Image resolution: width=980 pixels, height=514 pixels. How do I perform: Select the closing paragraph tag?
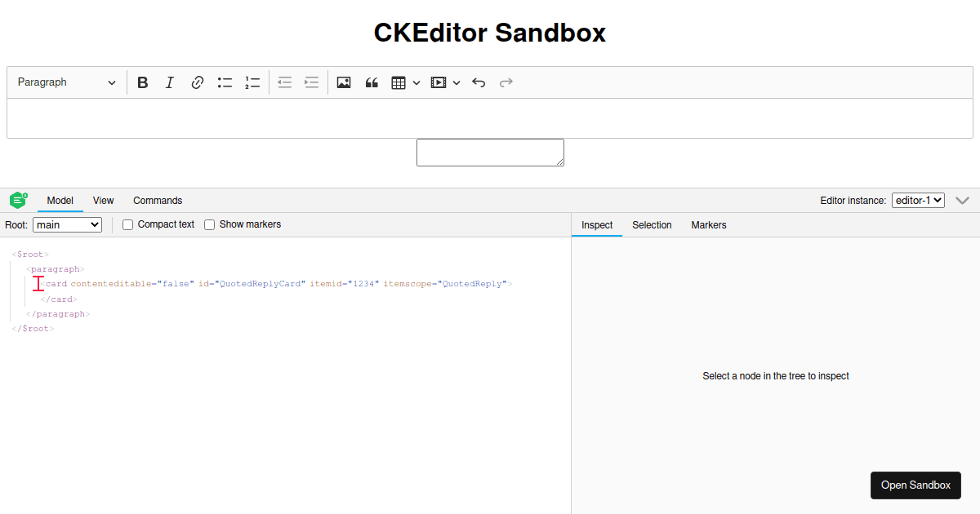[x=58, y=314]
